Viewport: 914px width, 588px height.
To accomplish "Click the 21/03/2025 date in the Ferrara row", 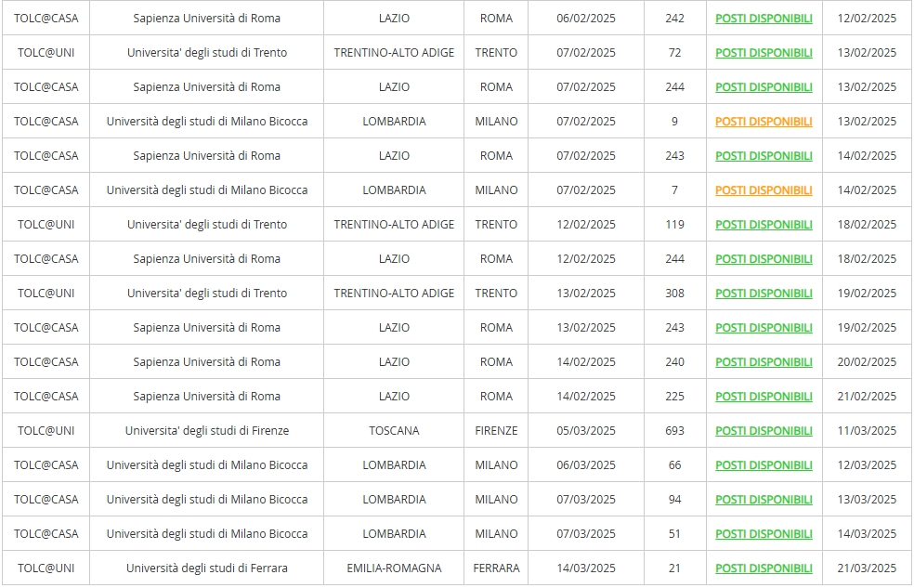I will click(x=867, y=568).
